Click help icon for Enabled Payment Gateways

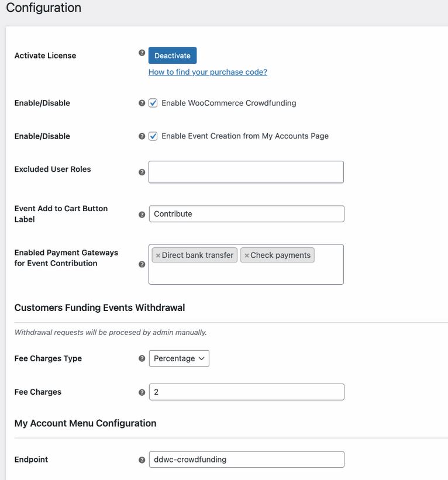[142, 264]
